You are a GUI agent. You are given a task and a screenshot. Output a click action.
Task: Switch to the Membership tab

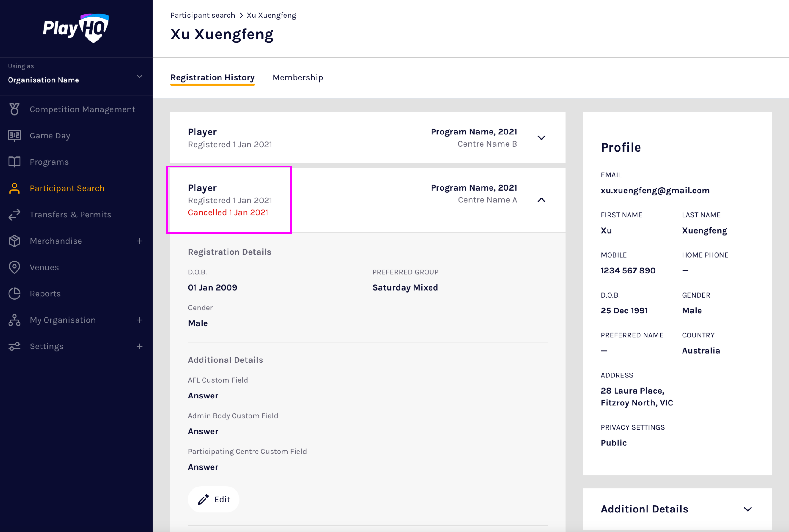click(x=298, y=78)
